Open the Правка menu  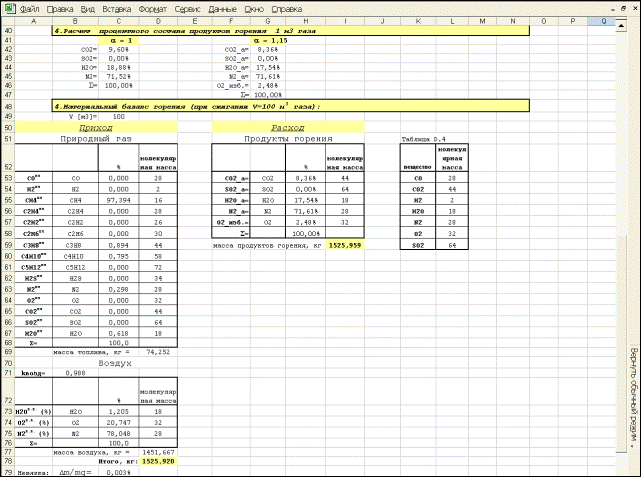coord(60,9)
